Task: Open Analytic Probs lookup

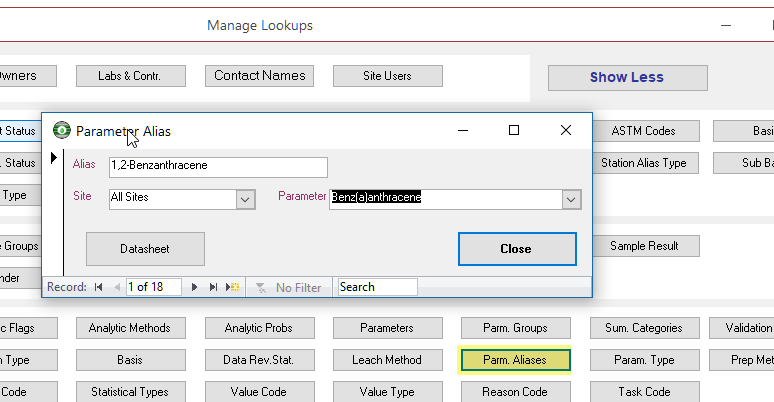Action: point(260,328)
